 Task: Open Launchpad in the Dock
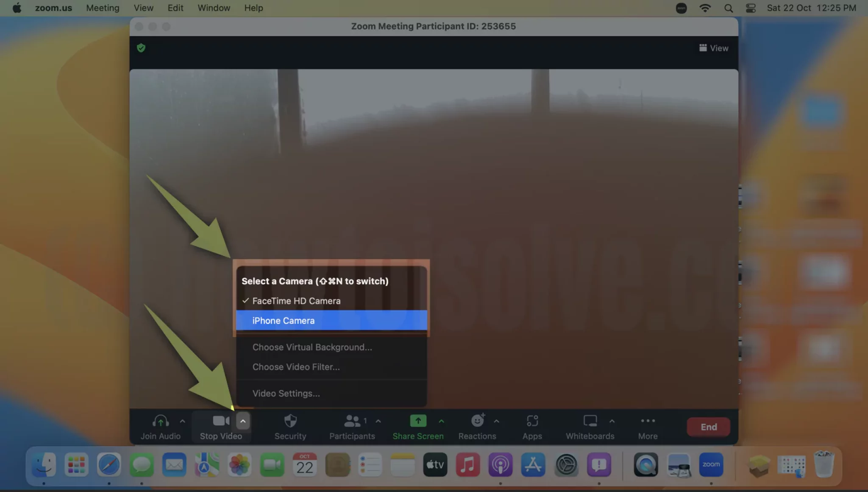tap(76, 465)
